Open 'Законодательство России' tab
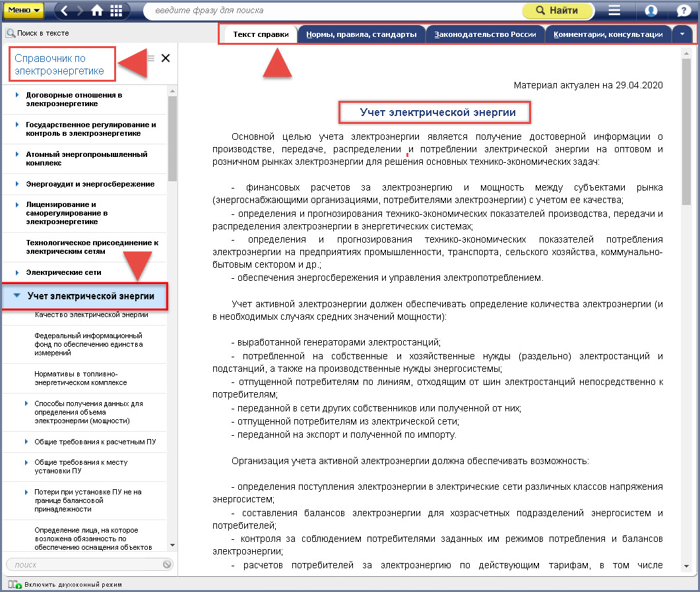 click(485, 34)
